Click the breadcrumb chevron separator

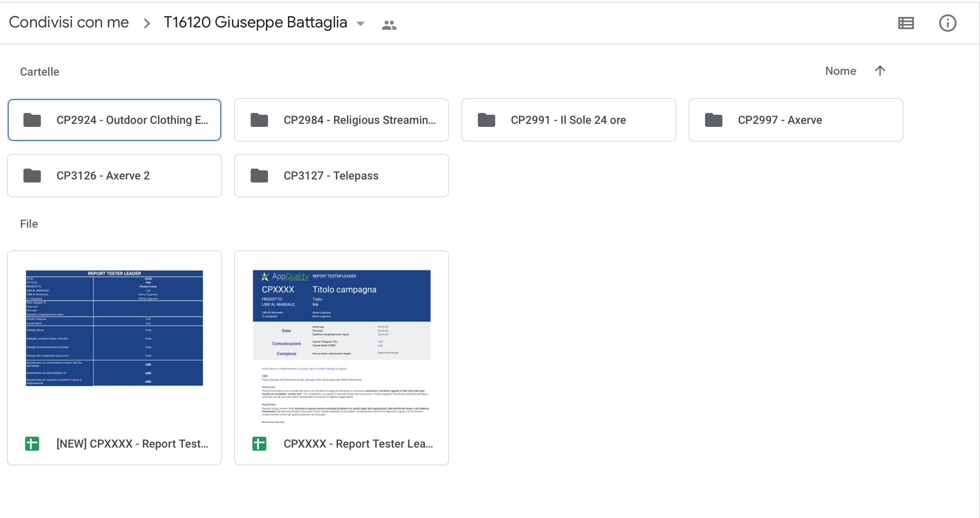tap(147, 23)
